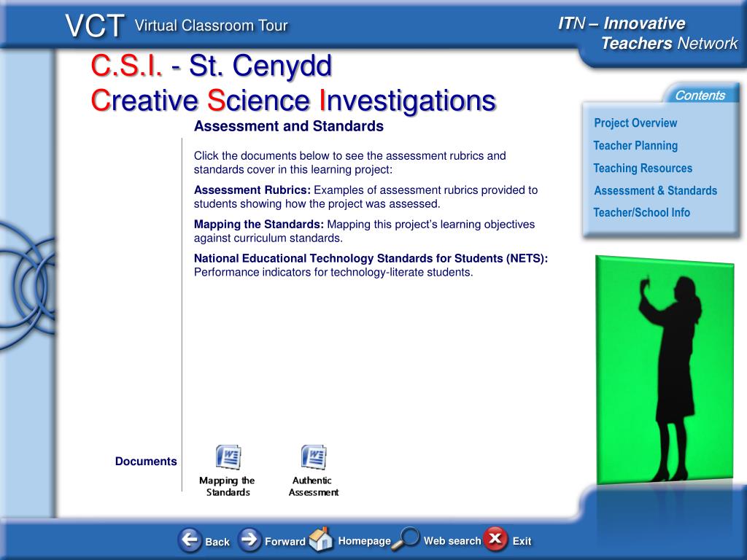Click the VCT logo text
This screenshot has height=560, width=747.
[95, 26]
